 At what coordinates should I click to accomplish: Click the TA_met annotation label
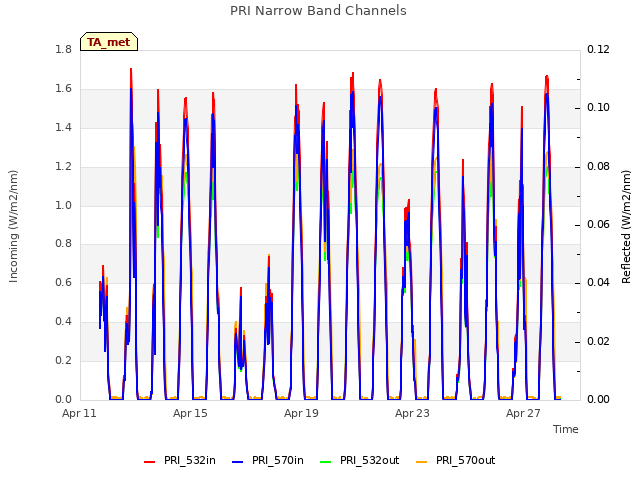[x=109, y=42]
